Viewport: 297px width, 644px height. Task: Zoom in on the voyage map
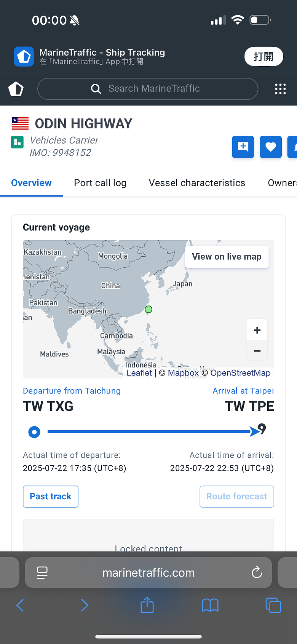257,330
